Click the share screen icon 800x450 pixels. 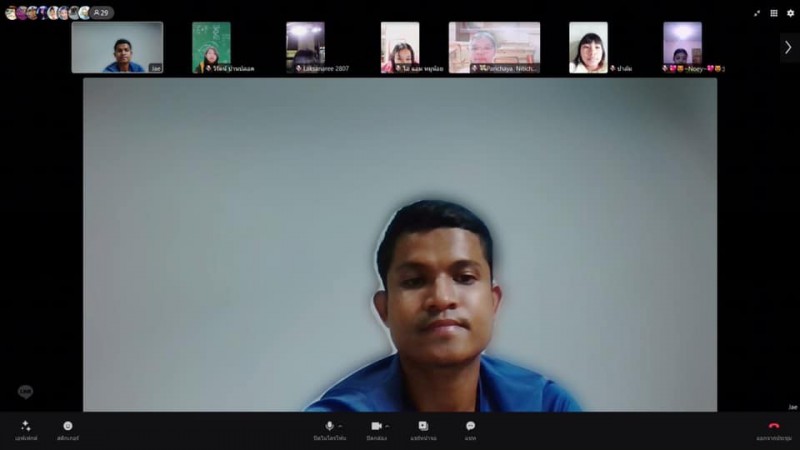coord(423,426)
